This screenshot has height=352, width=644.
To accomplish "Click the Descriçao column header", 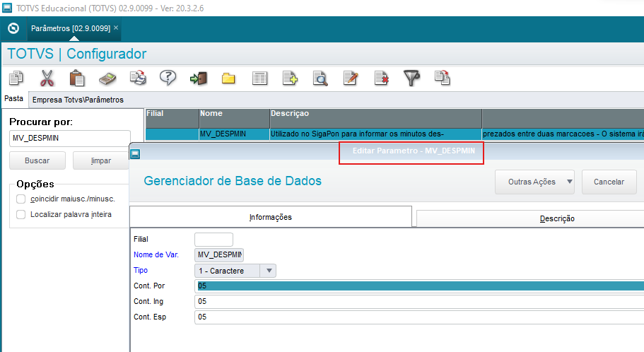I will (x=375, y=118).
